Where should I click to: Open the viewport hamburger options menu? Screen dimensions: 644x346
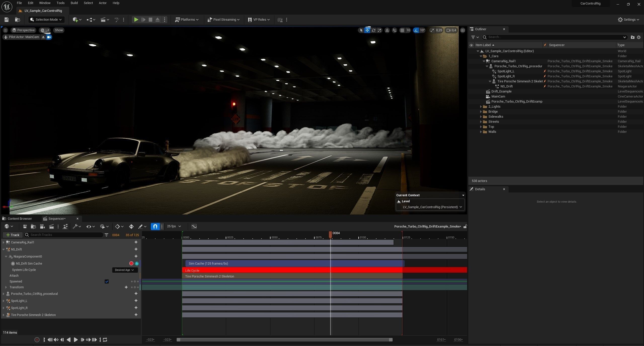pyautogui.click(x=5, y=30)
